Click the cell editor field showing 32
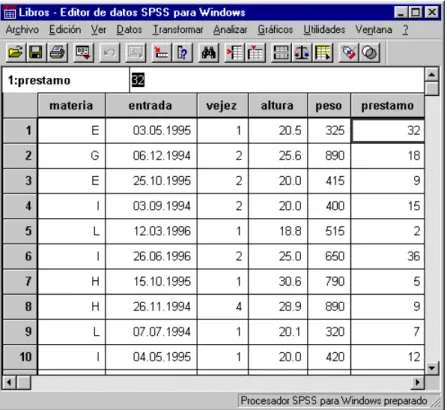The height and width of the screenshot is (410, 447). pos(277,80)
